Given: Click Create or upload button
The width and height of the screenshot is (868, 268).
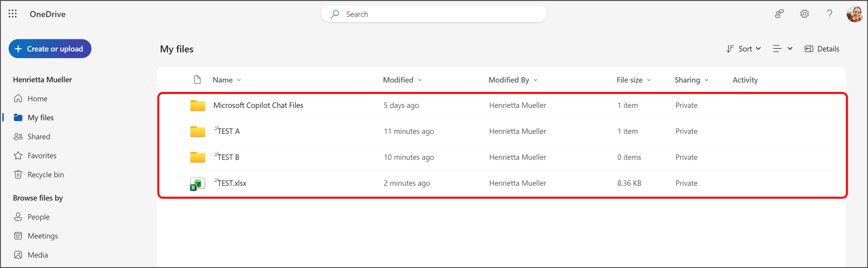Looking at the screenshot, I should [x=50, y=49].
